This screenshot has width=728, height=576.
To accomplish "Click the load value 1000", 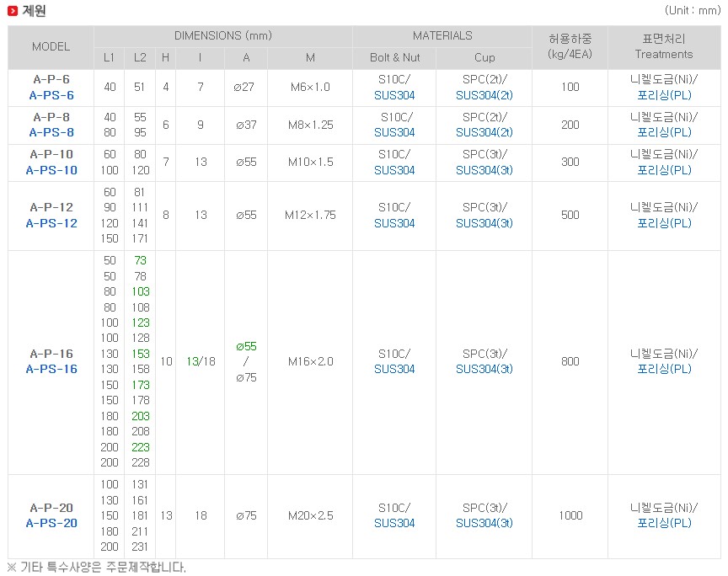I will point(570,515).
